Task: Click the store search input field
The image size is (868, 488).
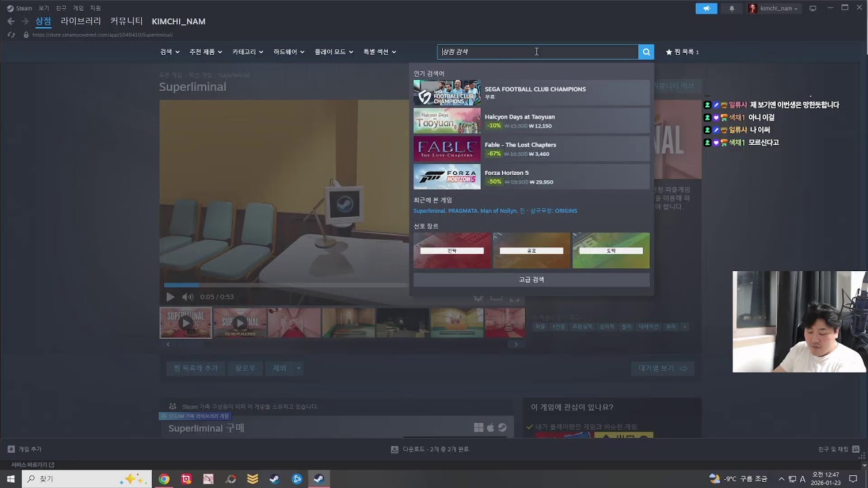Action: pos(538,52)
